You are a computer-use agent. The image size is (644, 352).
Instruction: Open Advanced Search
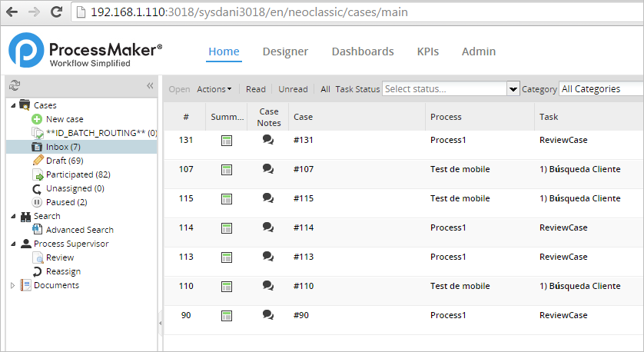(x=79, y=230)
